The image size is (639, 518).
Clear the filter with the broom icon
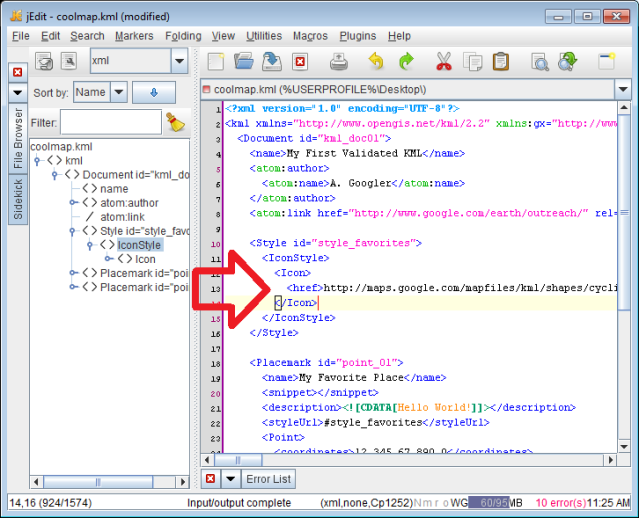coord(176,122)
